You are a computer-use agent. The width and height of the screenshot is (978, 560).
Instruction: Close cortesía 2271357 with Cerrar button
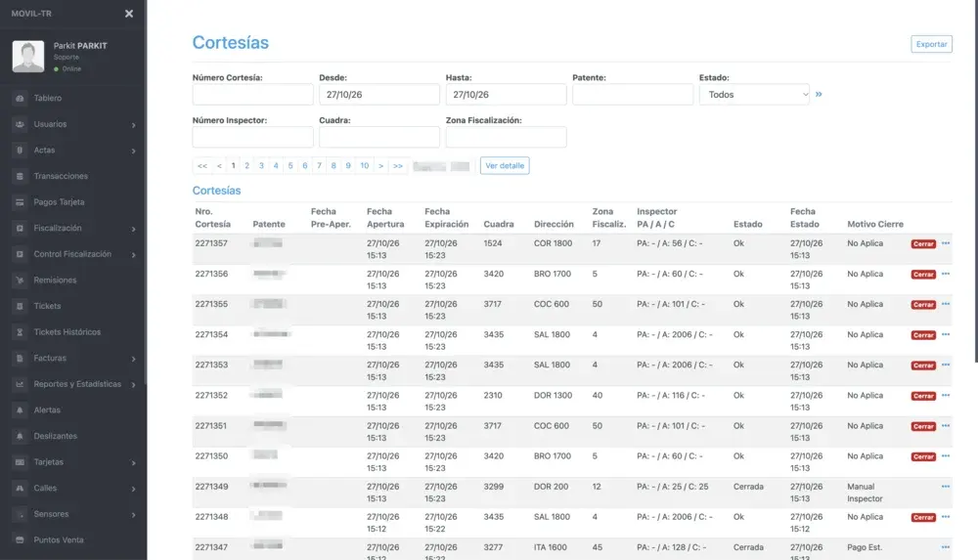tap(923, 243)
